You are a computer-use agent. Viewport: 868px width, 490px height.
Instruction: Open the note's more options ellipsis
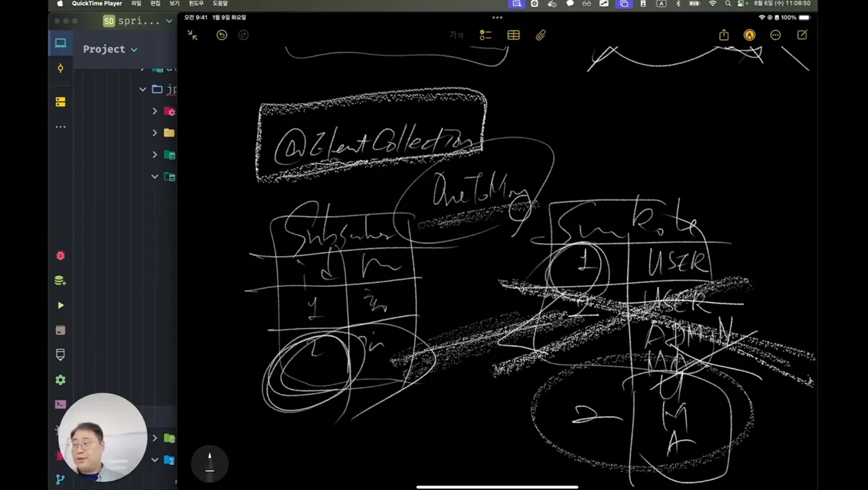(775, 35)
